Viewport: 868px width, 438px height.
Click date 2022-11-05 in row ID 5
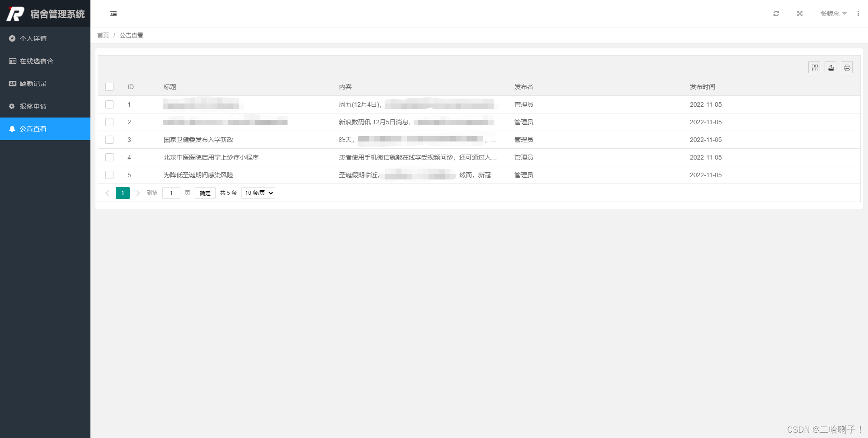click(x=706, y=175)
